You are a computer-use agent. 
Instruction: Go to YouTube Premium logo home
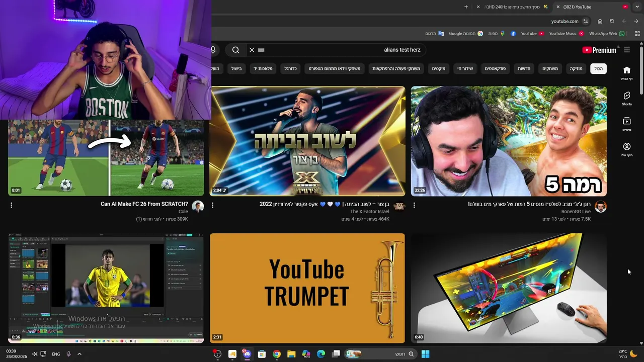click(599, 50)
